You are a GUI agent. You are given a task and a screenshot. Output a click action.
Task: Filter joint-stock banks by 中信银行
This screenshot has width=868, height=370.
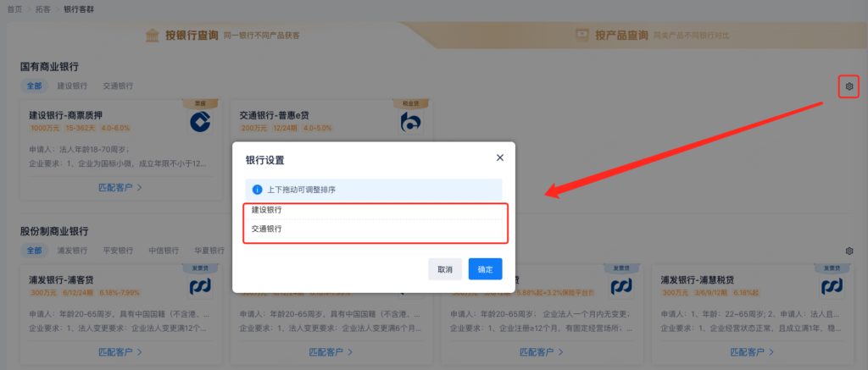point(164,251)
